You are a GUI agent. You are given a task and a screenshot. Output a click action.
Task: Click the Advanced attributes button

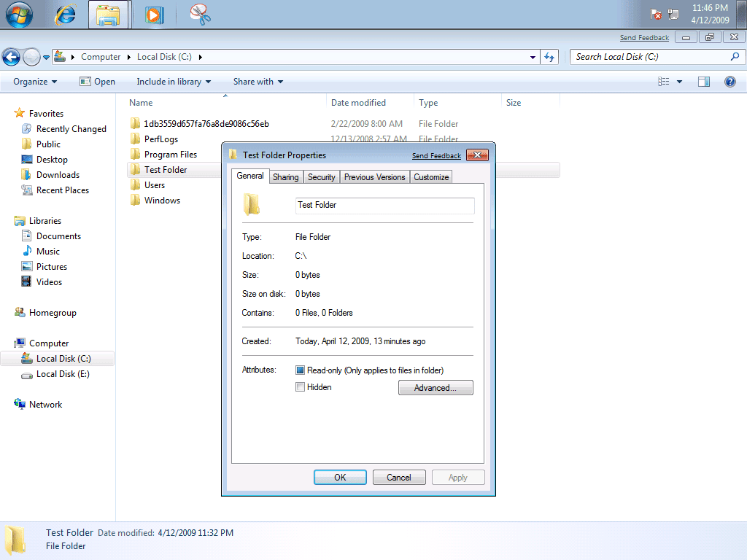[x=435, y=387]
